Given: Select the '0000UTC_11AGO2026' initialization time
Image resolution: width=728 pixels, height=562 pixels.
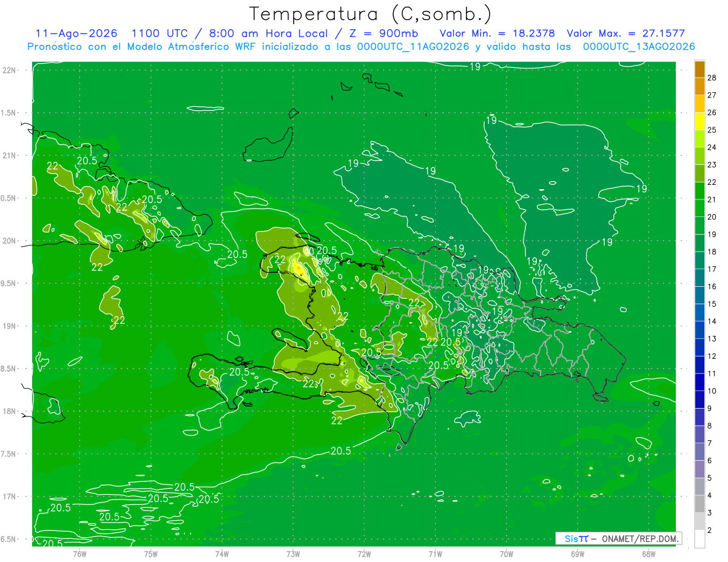Looking at the screenshot, I should coord(413,47).
